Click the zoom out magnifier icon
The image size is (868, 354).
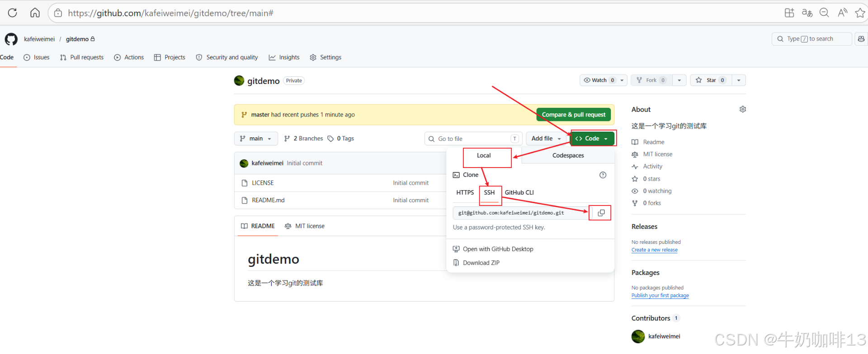pos(825,13)
